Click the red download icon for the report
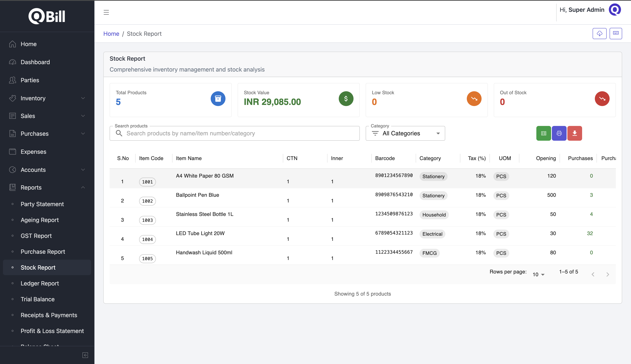Screen dimensions: 631x364 (x=575, y=133)
